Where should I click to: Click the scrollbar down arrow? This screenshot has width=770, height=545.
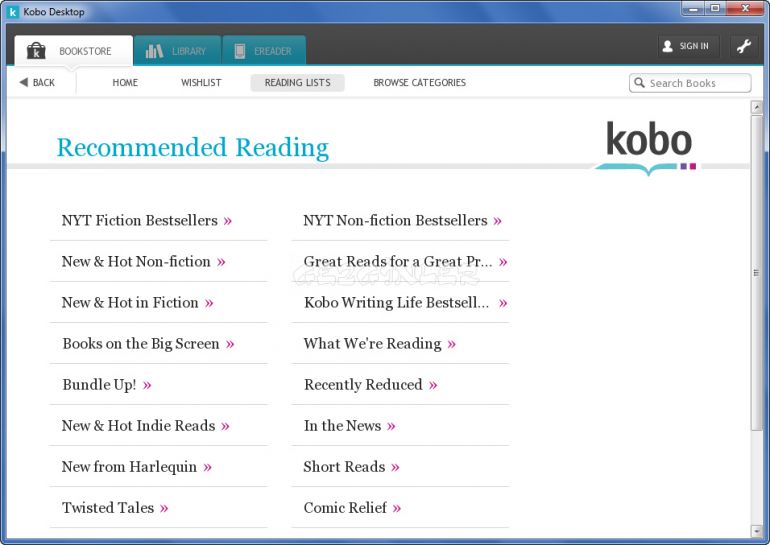757,530
